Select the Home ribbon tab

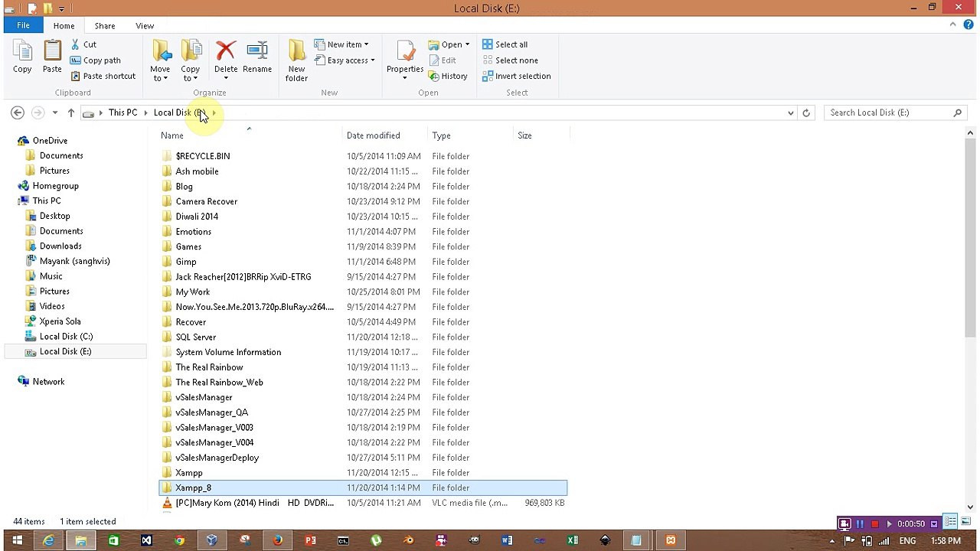[64, 26]
